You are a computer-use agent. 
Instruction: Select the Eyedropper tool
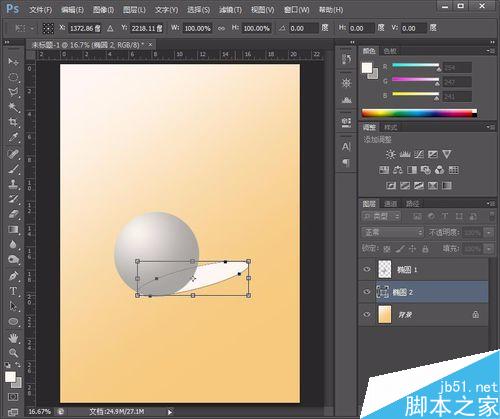click(x=13, y=137)
